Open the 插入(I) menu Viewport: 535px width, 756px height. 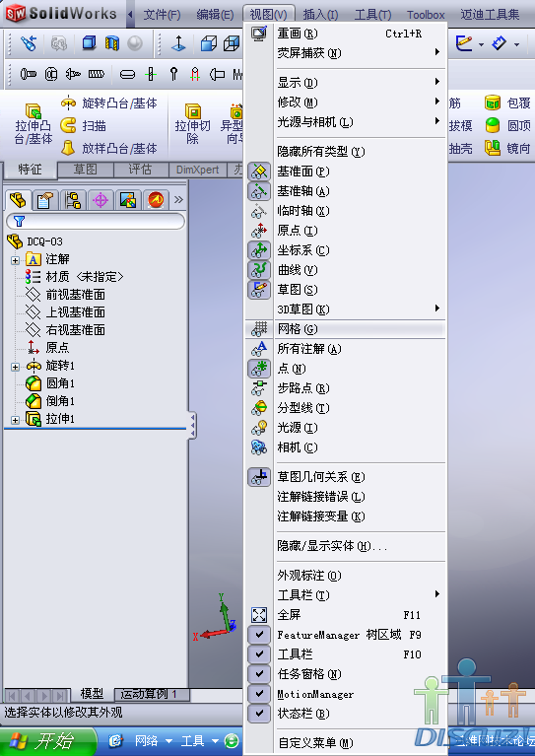coord(320,15)
